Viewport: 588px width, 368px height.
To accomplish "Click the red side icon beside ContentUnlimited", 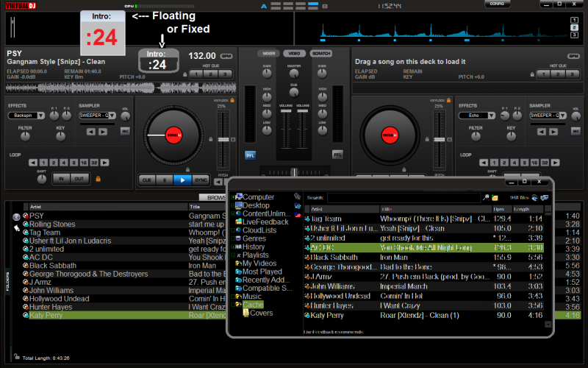I will [x=298, y=214].
